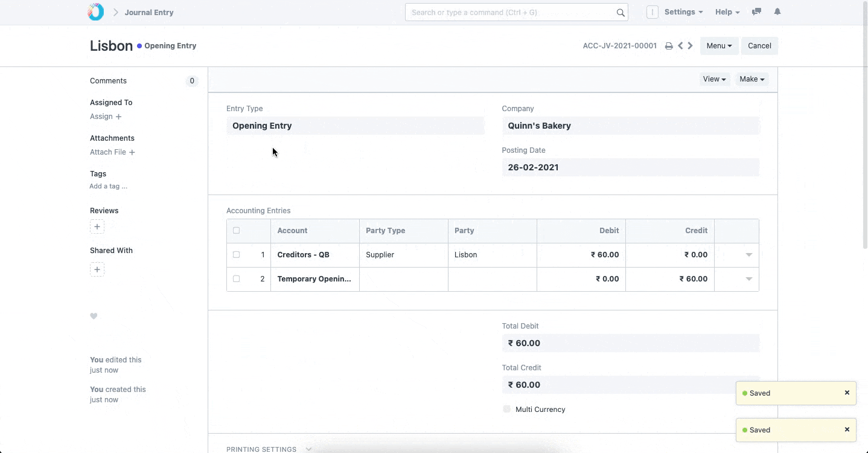Open the Help dropdown

(x=727, y=12)
